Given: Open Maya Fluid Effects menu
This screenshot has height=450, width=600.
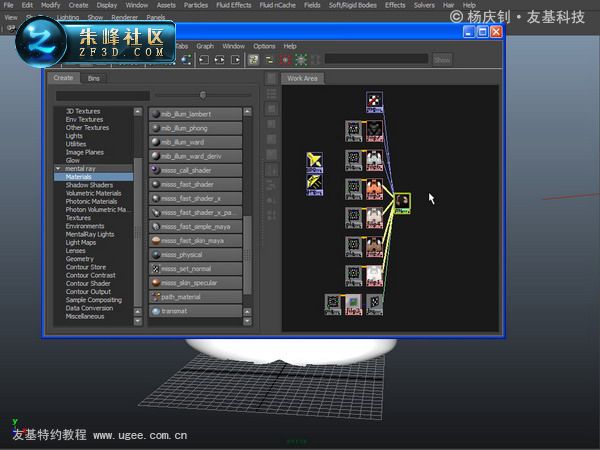Looking at the screenshot, I should 234,5.
